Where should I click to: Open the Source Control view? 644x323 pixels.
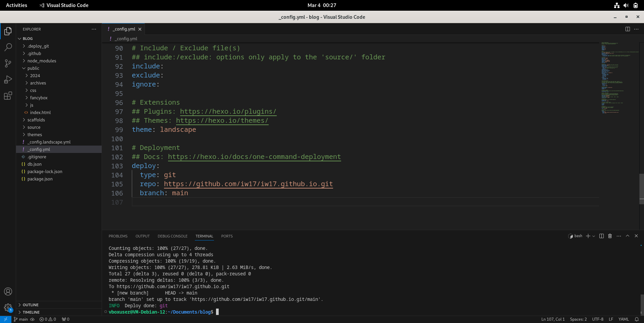(x=8, y=63)
